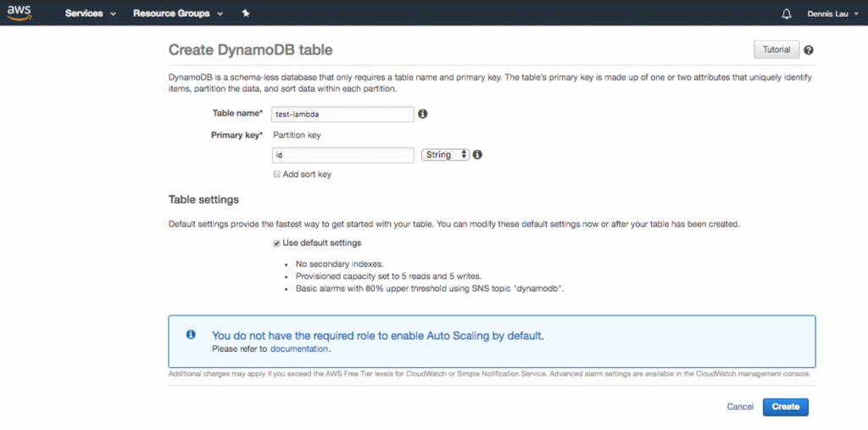Open the notifications bell icon
868x430 pixels.
point(787,14)
